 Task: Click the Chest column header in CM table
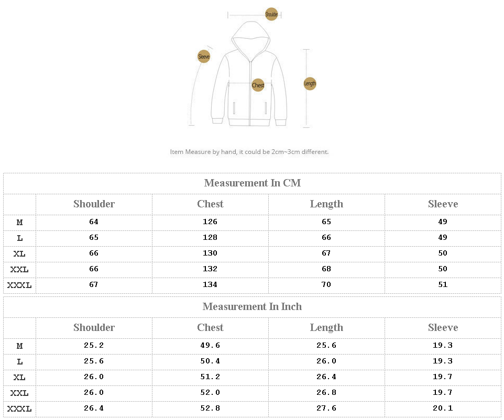point(210,204)
